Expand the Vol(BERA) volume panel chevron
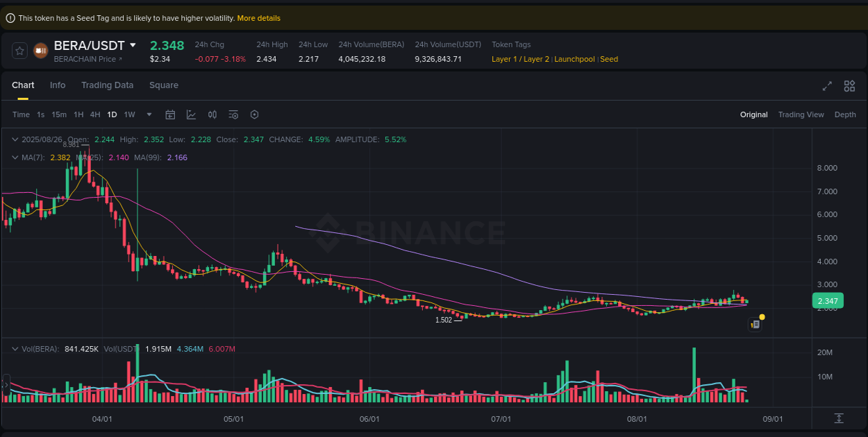Viewport: 868px width, 437px height. [15, 349]
